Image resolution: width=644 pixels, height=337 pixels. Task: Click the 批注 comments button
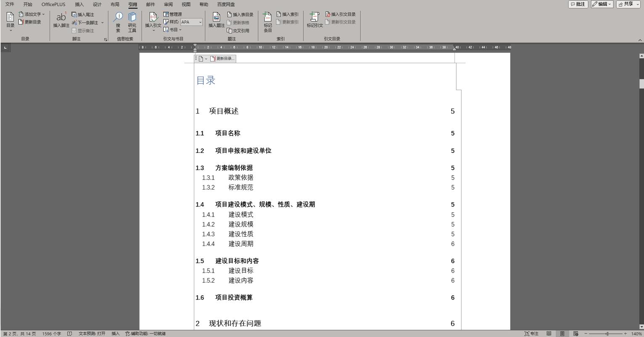click(x=578, y=4)
